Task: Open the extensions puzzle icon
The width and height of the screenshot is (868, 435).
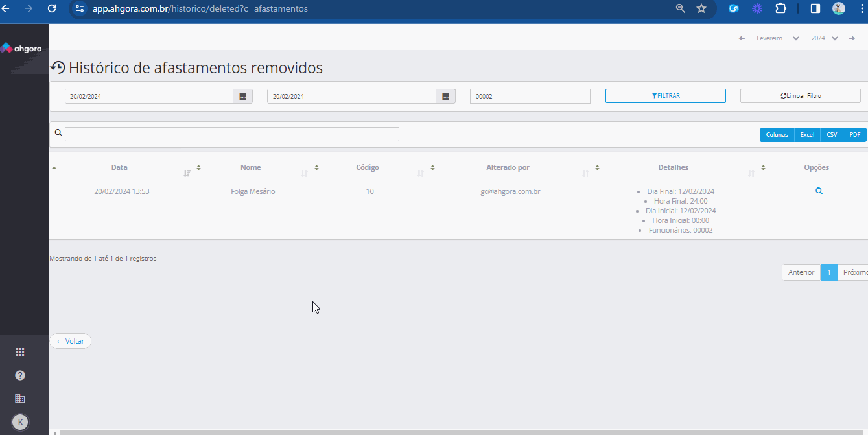Action: tap(781, 8)
